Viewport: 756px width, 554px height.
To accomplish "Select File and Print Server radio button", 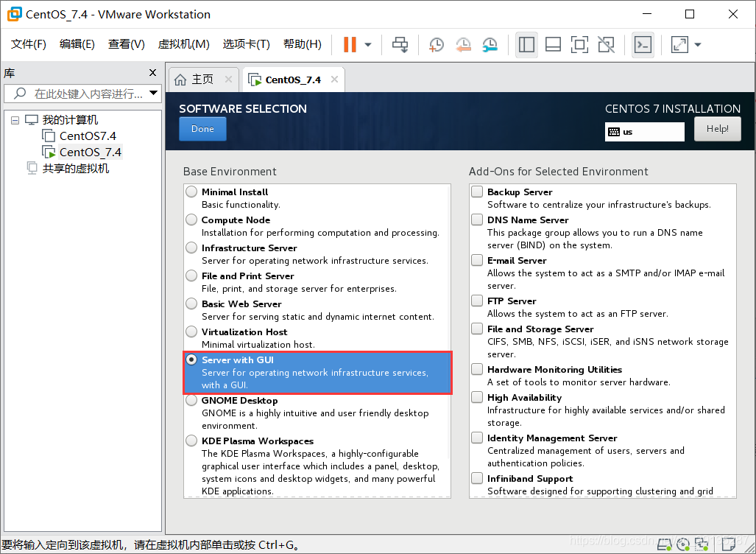I will pyautogui.click(x=191, y=276).
